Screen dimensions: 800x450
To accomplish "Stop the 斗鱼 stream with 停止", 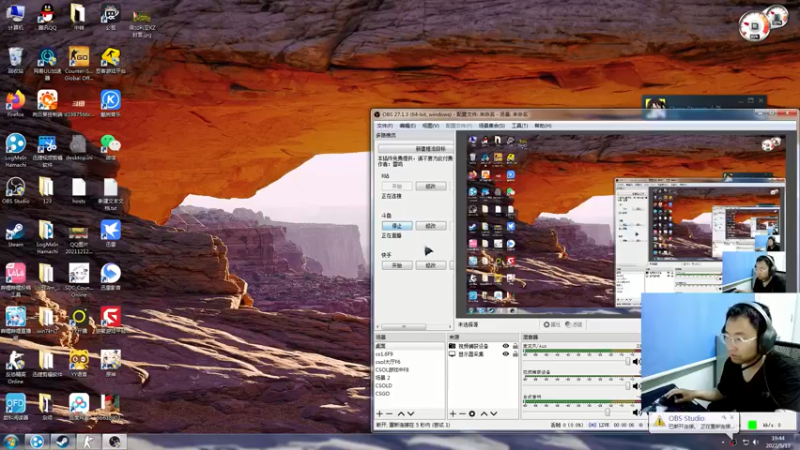I will tap(397, 226).
